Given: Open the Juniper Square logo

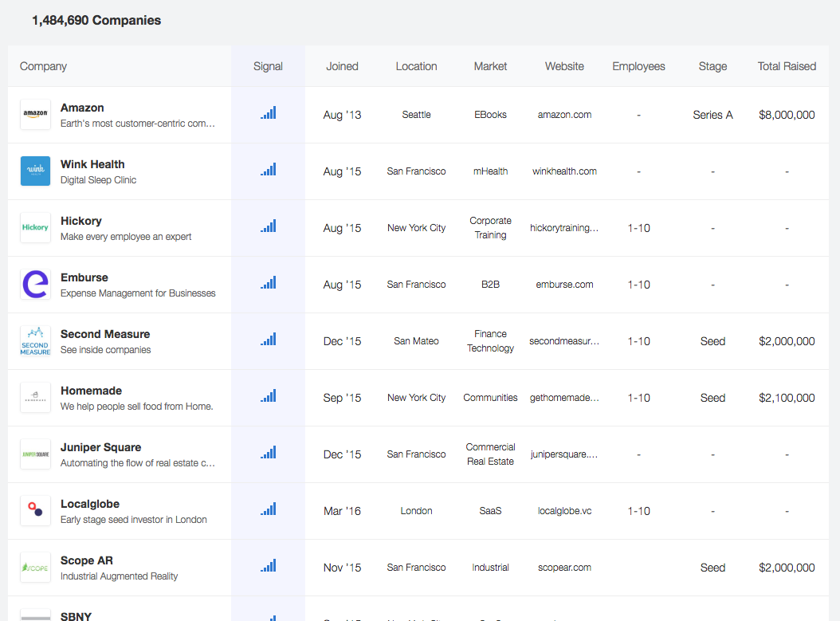Looking at the screenshot, I should (x=35, y=454).
